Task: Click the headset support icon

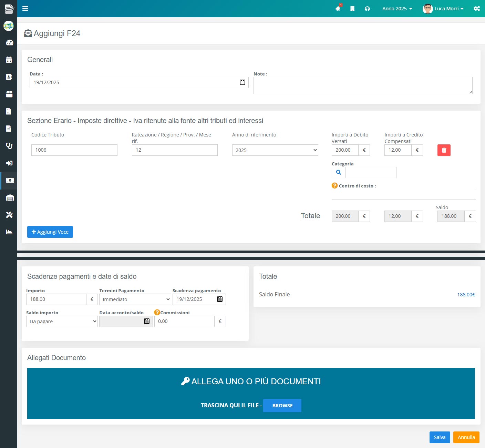Action: pos(367,9)
